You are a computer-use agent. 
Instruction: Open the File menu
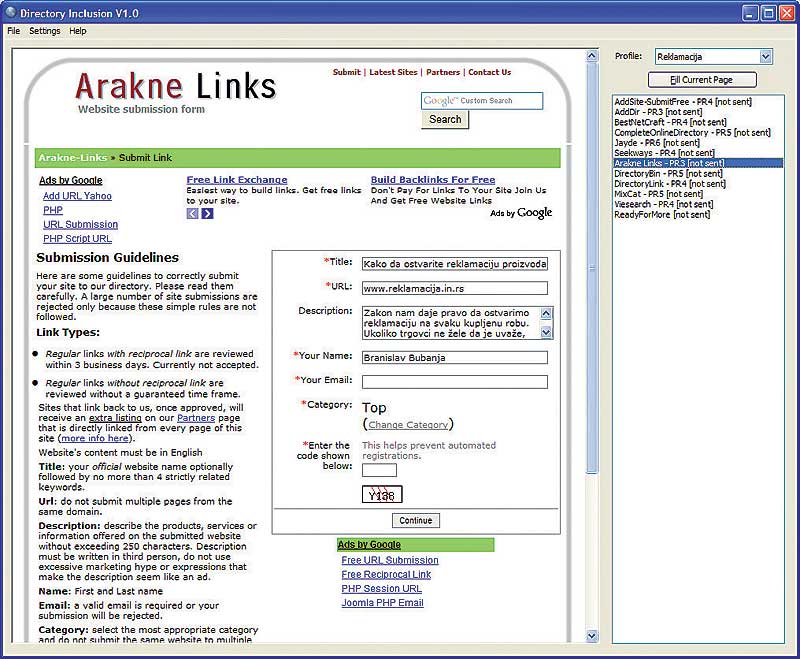(x=13, y=31)
